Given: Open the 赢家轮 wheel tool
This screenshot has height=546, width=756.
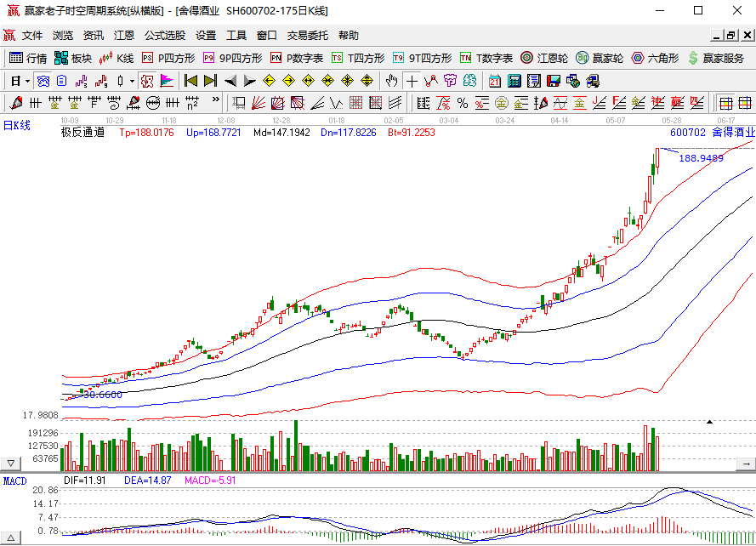Looking at the screenshot, I should (600, 59).
